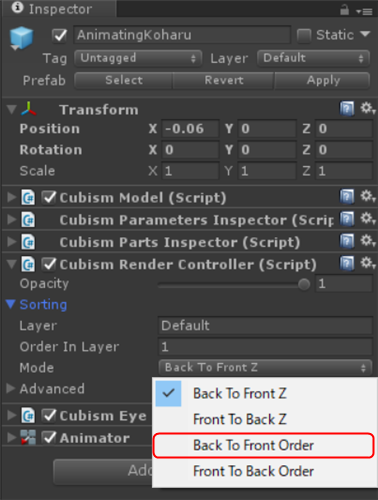This screenshot has height=500, width=378.
Task: Click the prefab Apply button
Action: tap(323, 80)
